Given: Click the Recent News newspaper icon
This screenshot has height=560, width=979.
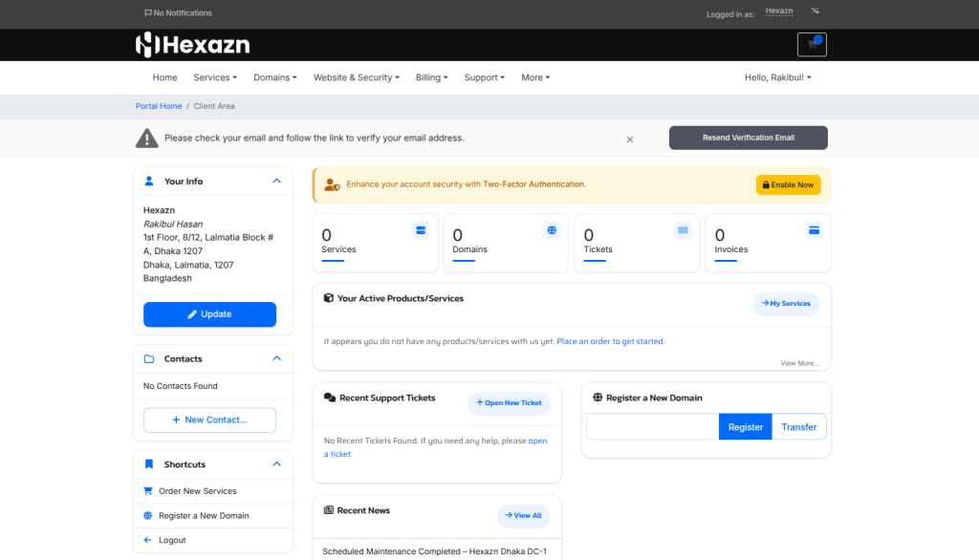Looking at the screenshot, I should (x=329, y=510).
